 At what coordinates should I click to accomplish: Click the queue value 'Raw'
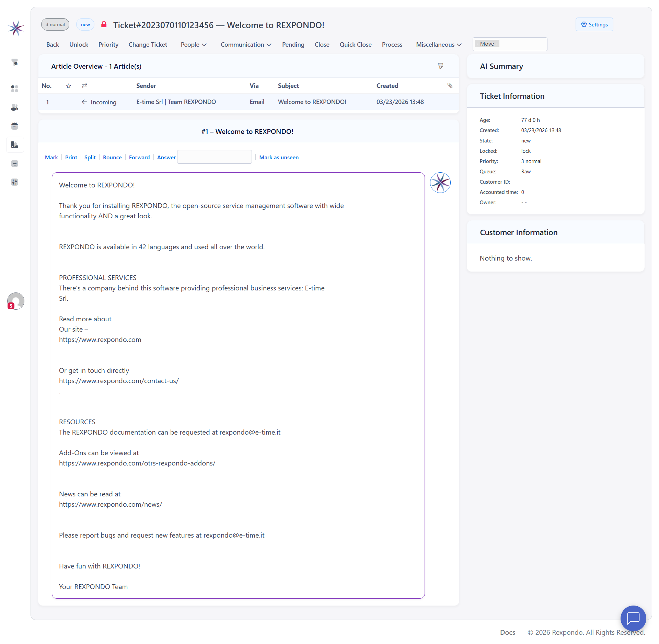[x=526, y=172]
